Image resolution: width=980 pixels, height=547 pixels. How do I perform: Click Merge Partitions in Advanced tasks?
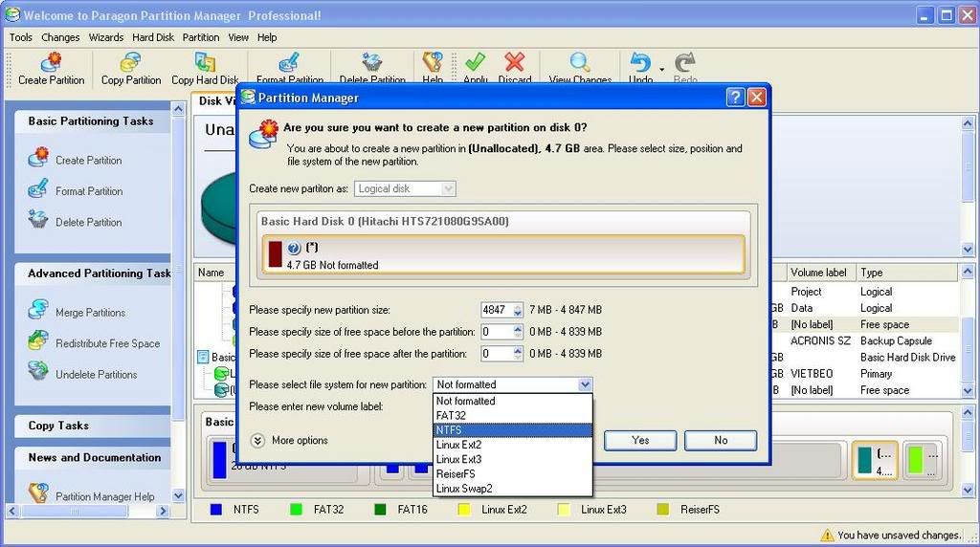point(90,313)
